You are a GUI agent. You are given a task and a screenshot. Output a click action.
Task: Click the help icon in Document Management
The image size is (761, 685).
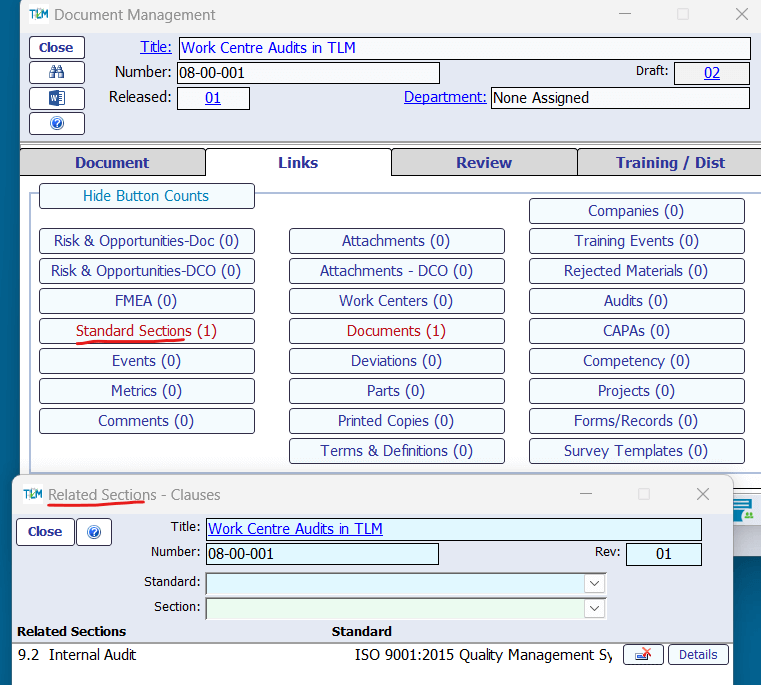pyautogui.click(x=56, y=123)
